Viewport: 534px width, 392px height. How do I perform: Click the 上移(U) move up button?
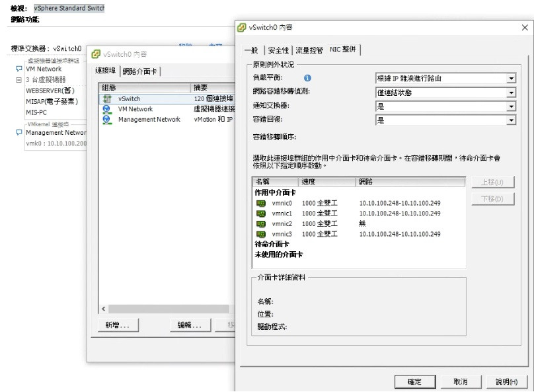pyautogui.click(x=492, y=182)
